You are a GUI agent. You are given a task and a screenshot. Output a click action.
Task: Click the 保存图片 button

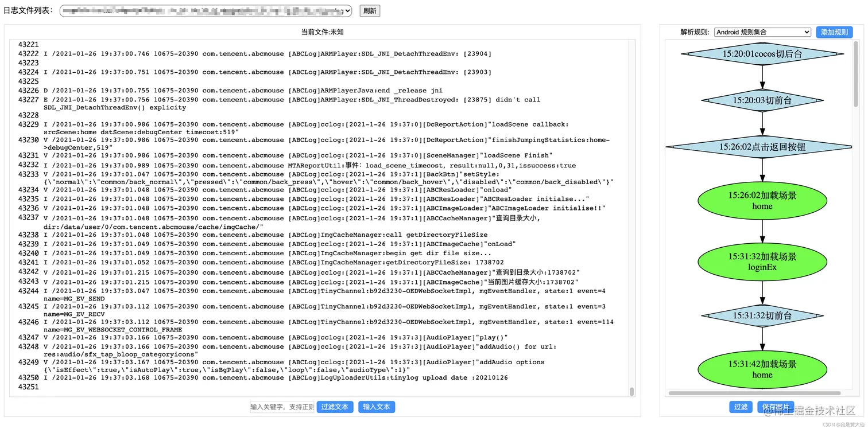776,407
